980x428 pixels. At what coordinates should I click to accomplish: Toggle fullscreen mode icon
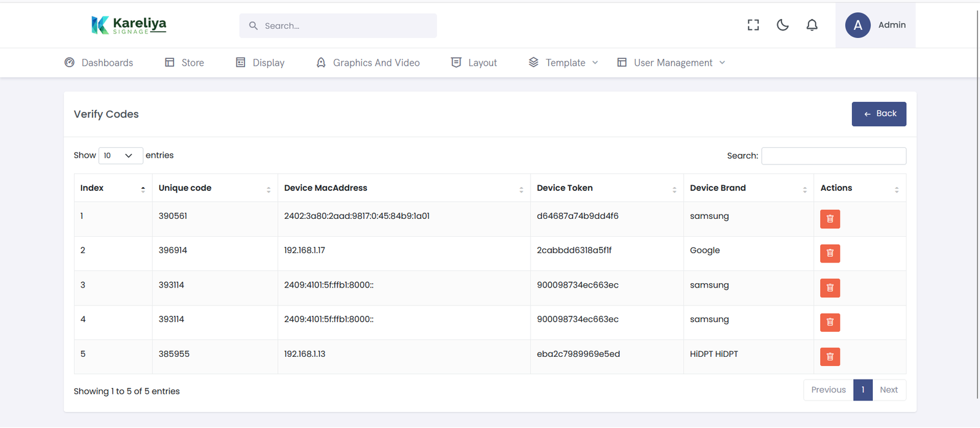tap(753, 25)
